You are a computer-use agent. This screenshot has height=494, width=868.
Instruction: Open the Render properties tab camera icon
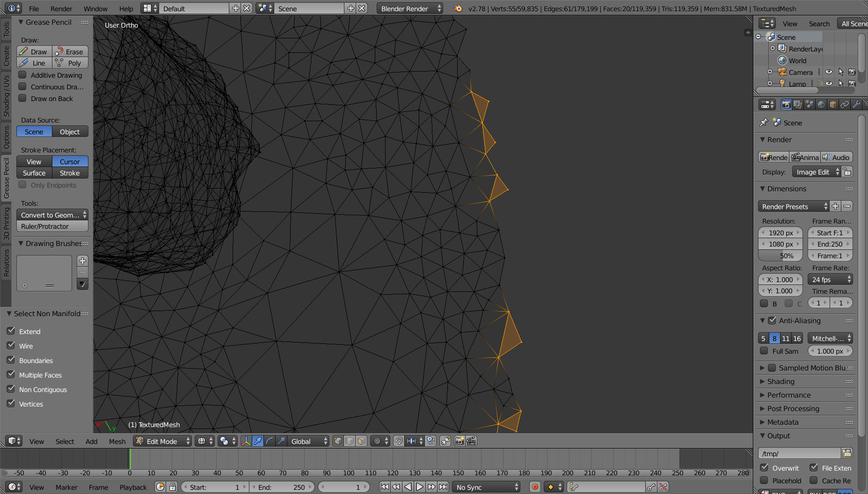[x=786, y=104]
